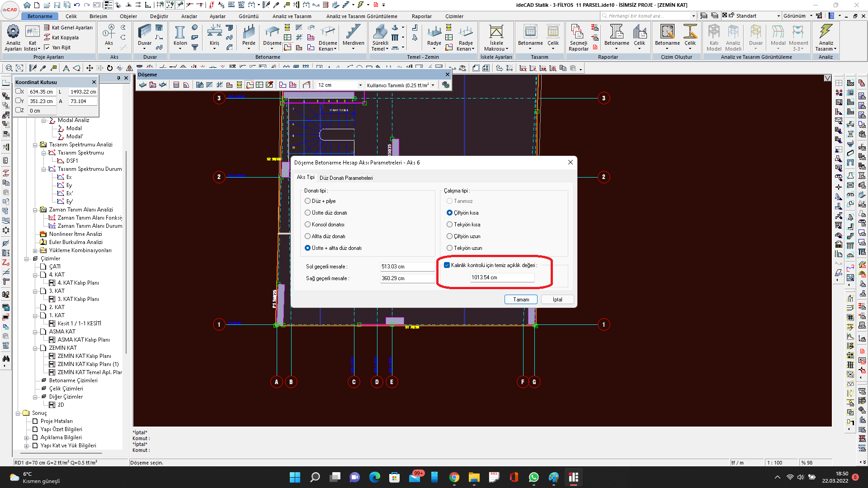The image size is (868, 488).
Task: Select Düz + pilye reinforcement type
Action: point(308,201)
